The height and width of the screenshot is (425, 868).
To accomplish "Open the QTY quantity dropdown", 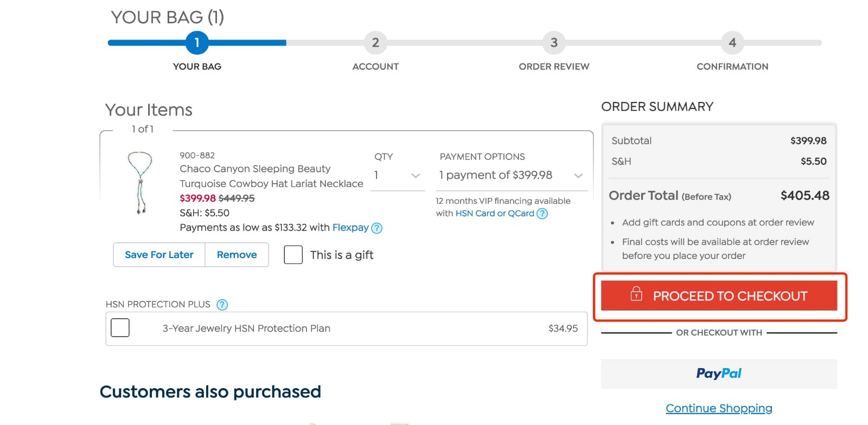I will click(398, 176).
